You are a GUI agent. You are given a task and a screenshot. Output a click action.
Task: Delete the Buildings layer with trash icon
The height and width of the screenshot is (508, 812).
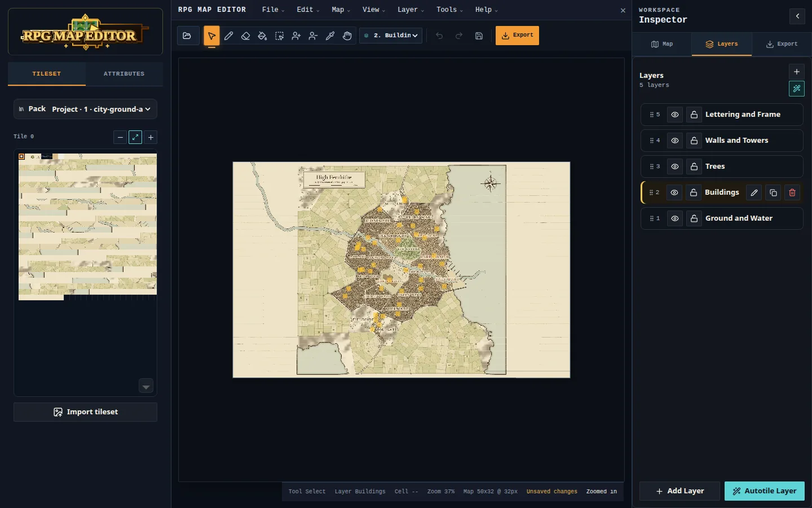click(792, 192)
